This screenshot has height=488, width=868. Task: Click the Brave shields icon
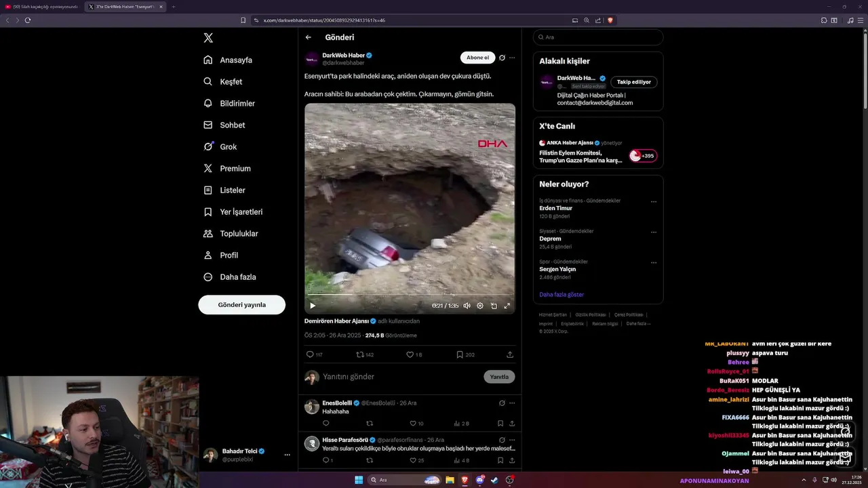(610, 20)
